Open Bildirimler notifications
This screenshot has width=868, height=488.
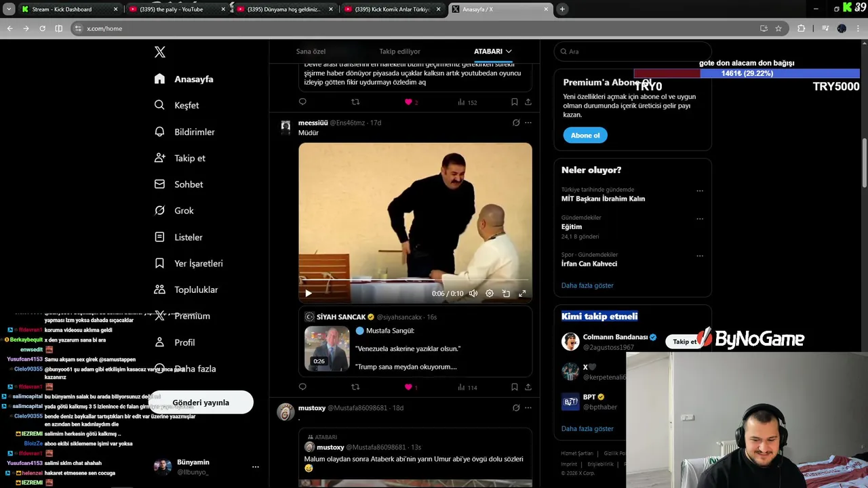[x=184, y=131]
